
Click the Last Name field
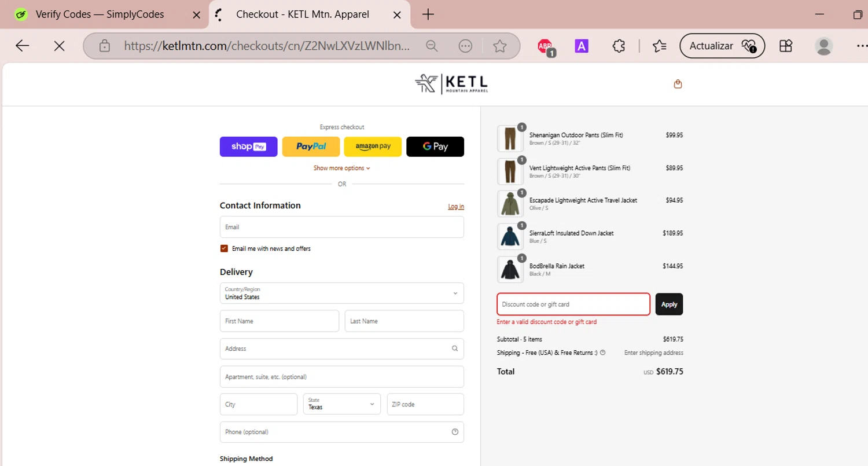point(404,321)
